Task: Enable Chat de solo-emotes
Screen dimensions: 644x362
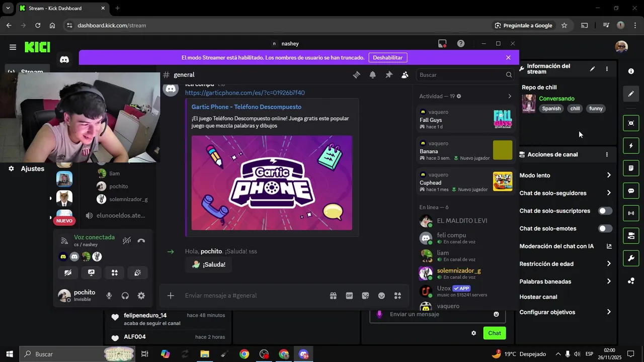Action: tap(605, 229)
